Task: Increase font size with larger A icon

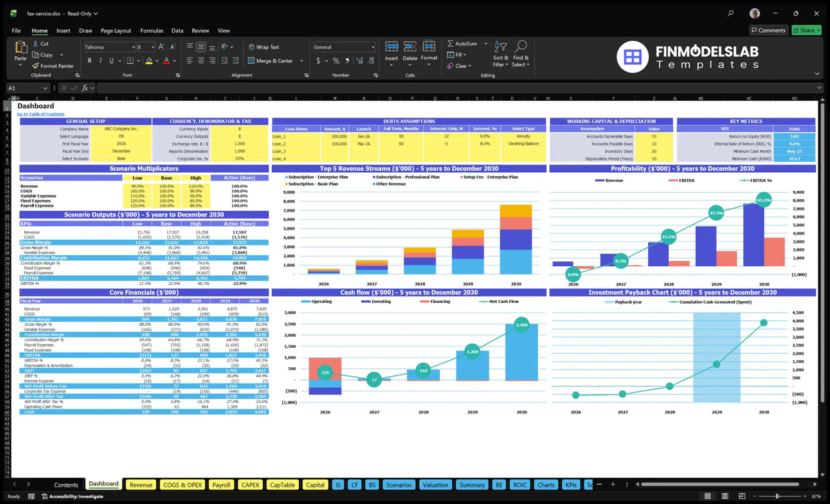Action: pyautogui.click(x=162, y=47)
